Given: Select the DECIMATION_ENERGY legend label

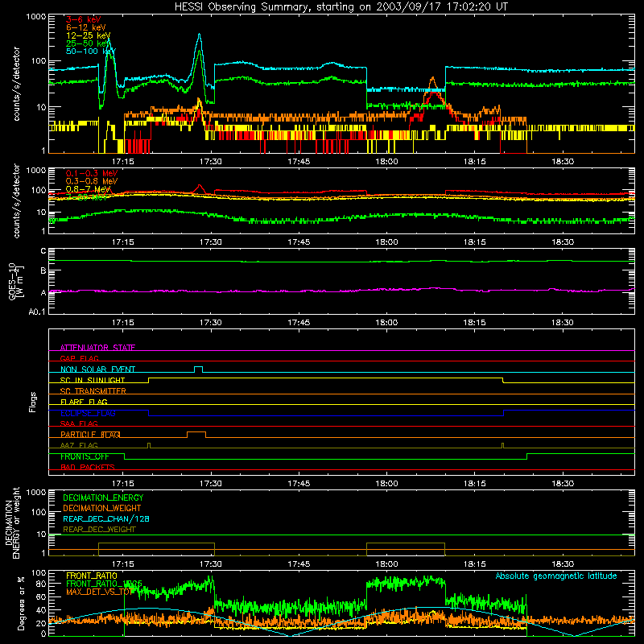Looking at the screenshot, I should pyautogui.click(x=103, y=497).
